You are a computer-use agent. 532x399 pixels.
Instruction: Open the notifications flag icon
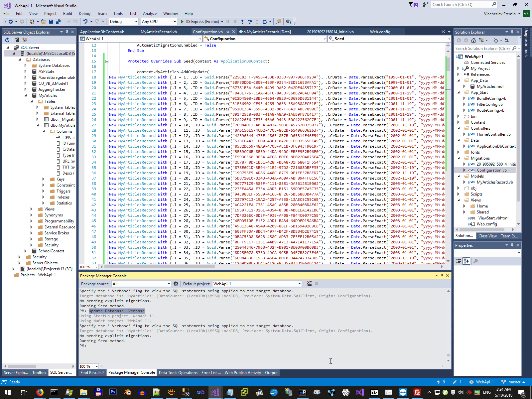413,5
